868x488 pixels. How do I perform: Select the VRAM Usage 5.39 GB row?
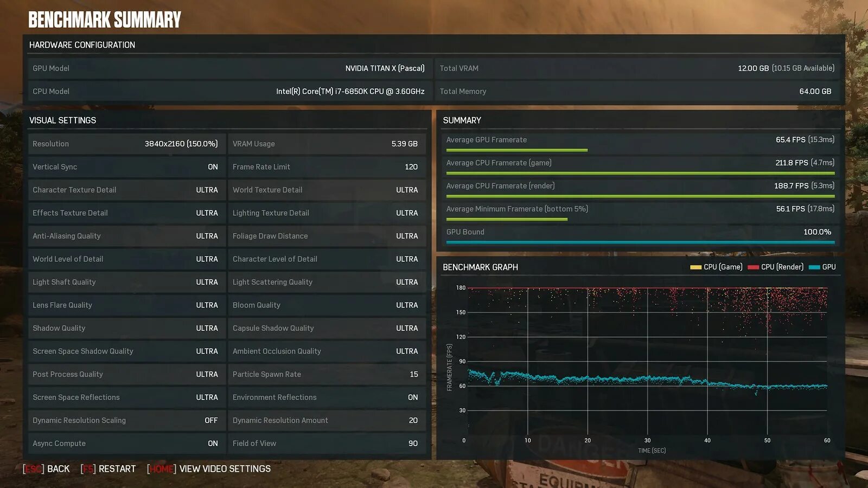[x=327, y=144]
